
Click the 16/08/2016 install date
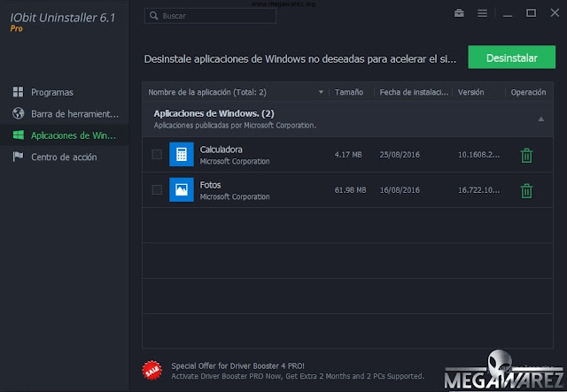tap(400, 190)
